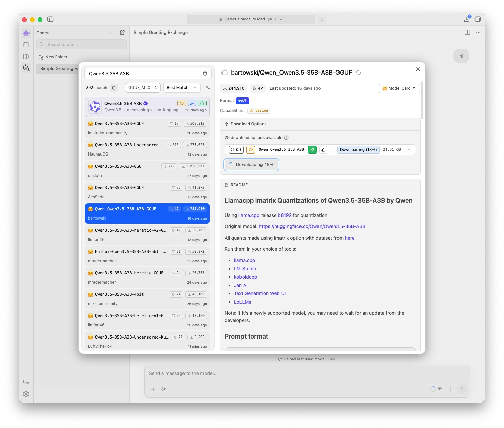
Task: Click the thumbs-up icon on the Q4_K_S option
Action: pyautogui.click(x=323, y=150)
